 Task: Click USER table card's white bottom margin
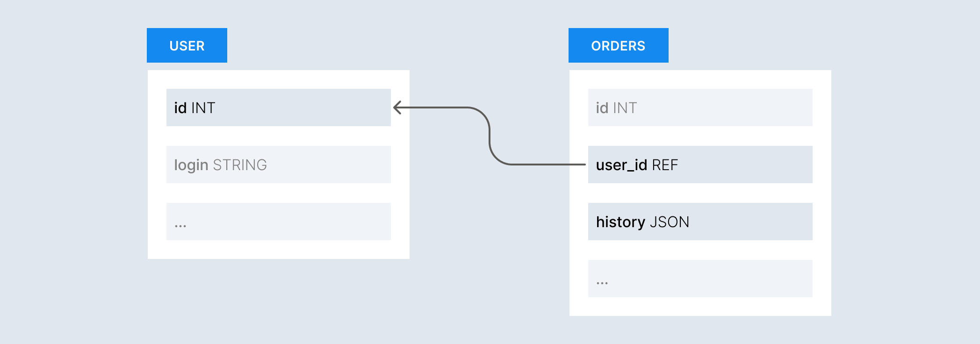click(x=278, y=250)
